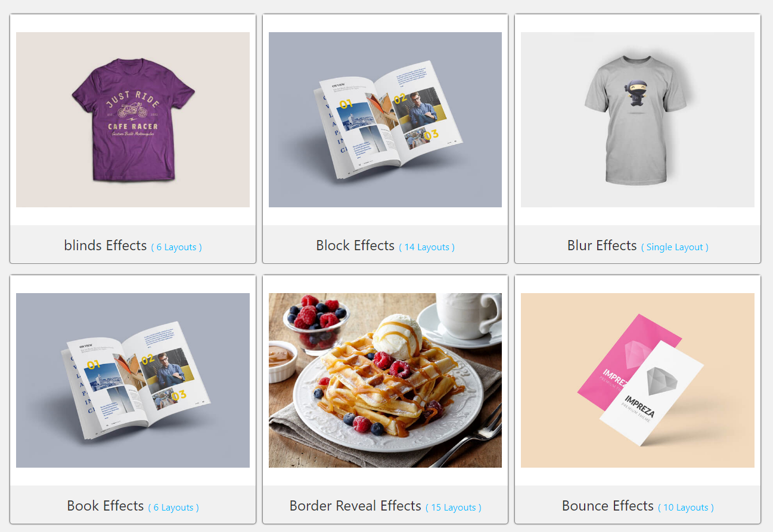Click the 'Single Layout' link
Viewport: 773px width, 532px height.
675,247
